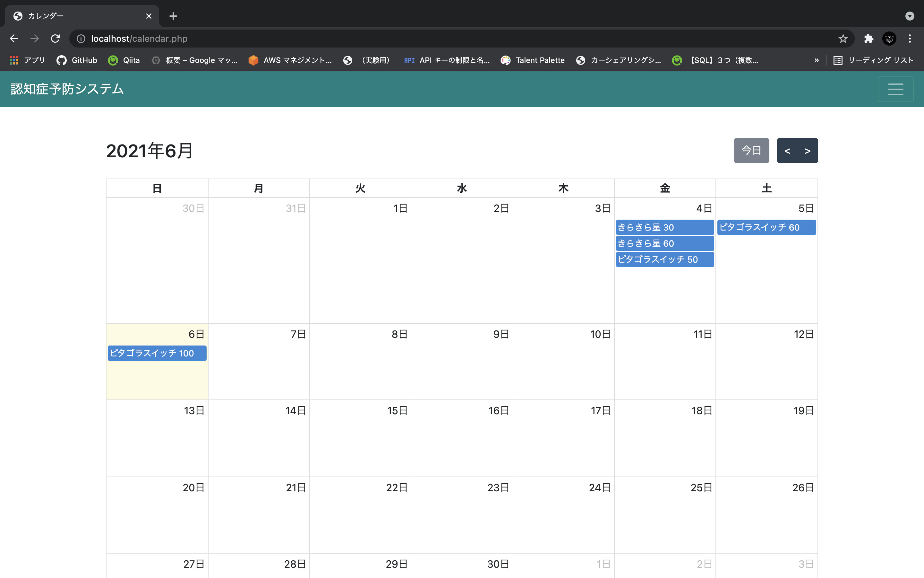The width and height of the screenshot is (924, 578).
Task: Jump to today with 今日 button
Action: [751, 151]
